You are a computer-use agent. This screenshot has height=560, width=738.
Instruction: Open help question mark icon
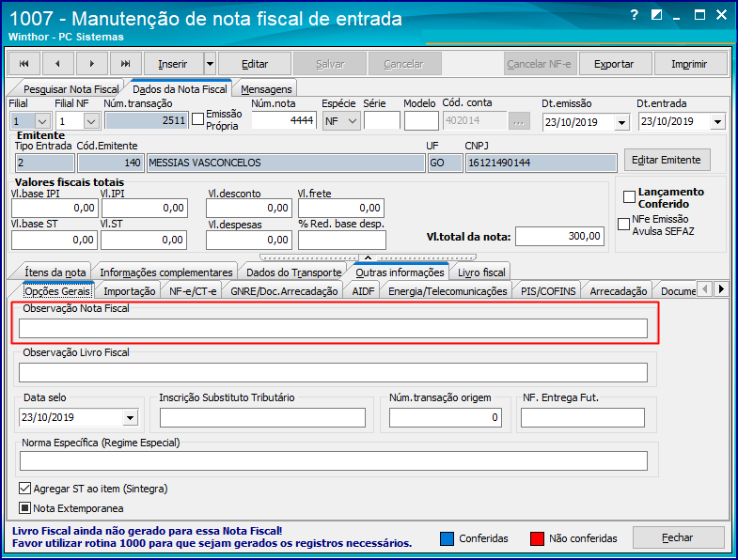pyautogui.click(x=634, y=15)
